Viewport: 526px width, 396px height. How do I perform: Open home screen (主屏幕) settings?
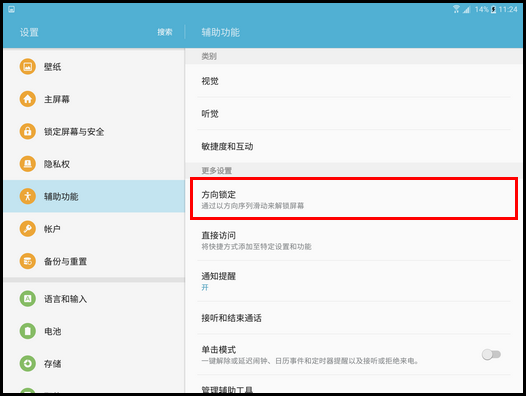[x=94, y=99]
